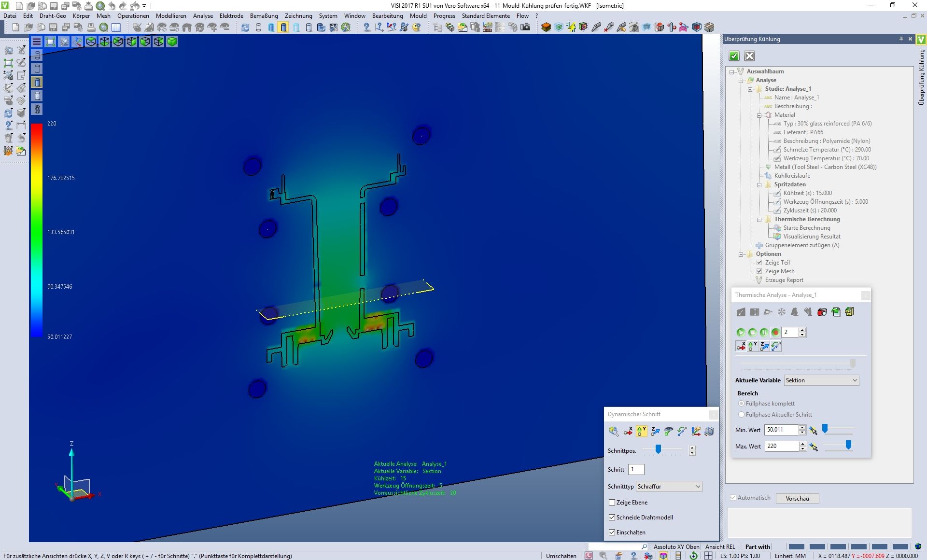Click the play animation button in Thermische Analyse

pyautogui.click(x=741, y=332)
